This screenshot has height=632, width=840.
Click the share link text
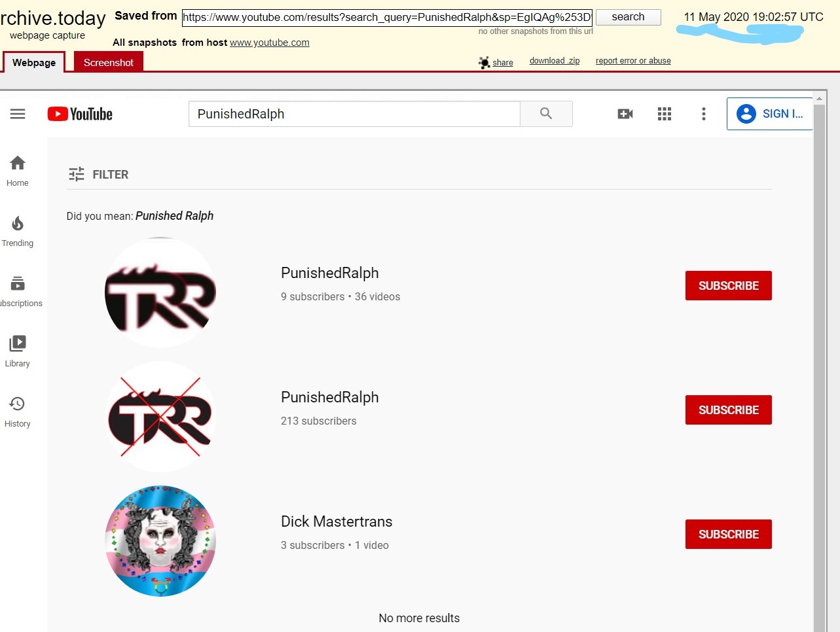point(503,63)
